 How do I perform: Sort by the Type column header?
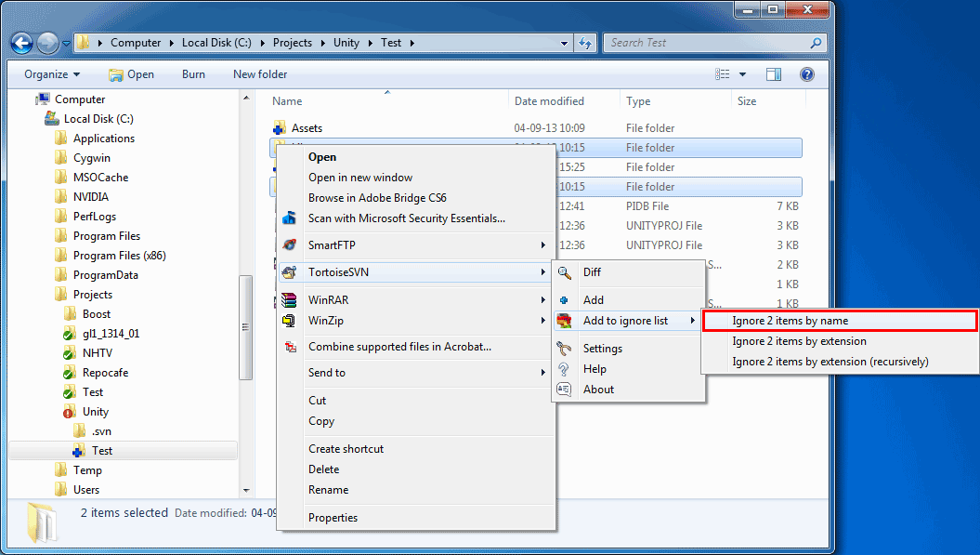pyautogui.click(x=638, y=100)
